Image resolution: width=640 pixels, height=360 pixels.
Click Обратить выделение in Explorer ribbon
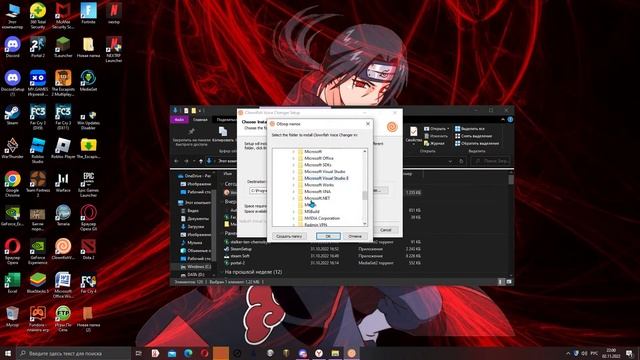tap(477, 143)
